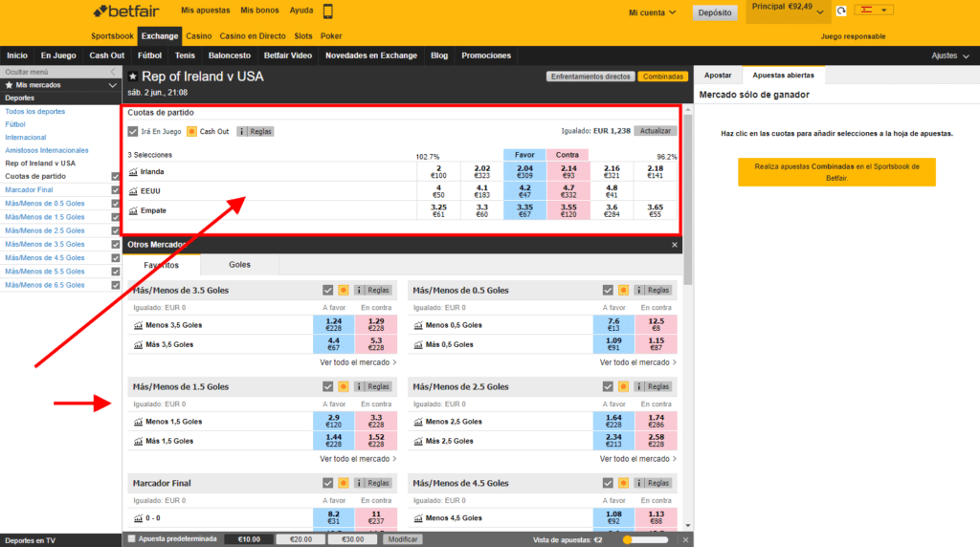The height and width of the screenshot is (547, 980).
Task: Click the Depósito button
Action: (x=715, y=12)
